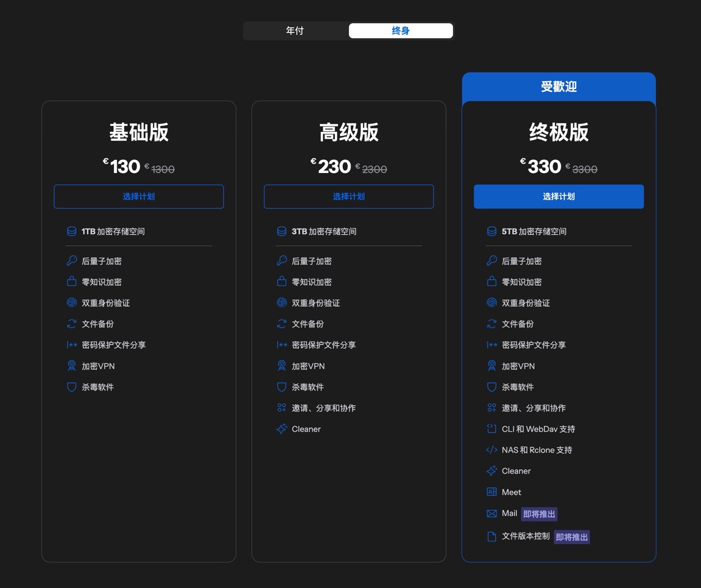The height and width of the screenshot is (588, 701).
Task: Select the 终身 billing tab
Action: coord(400,31)
